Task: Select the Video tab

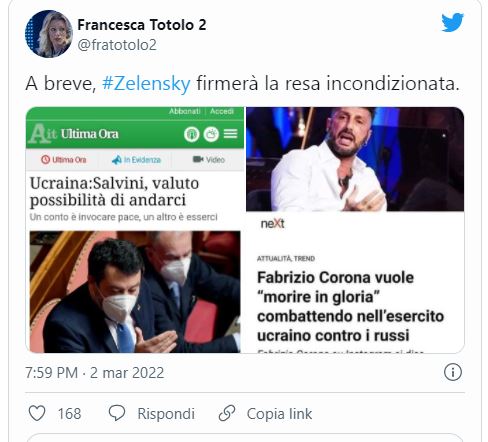Action: (209, 160)
